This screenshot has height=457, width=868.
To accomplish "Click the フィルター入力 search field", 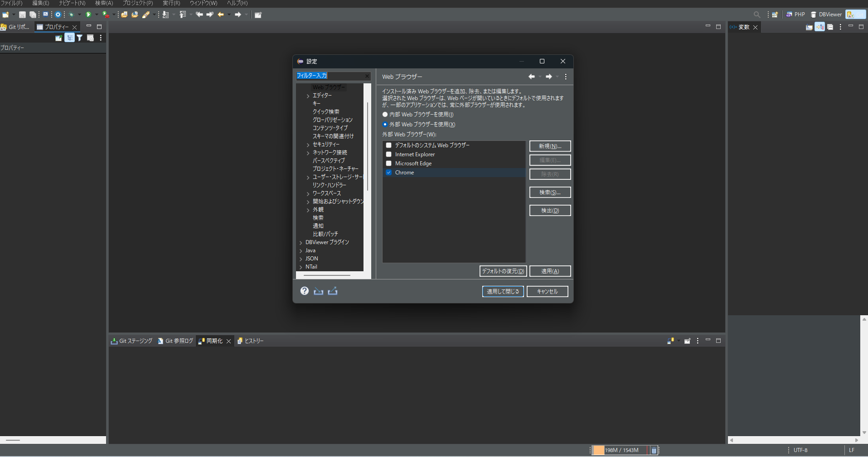I will tap(331, 76).
